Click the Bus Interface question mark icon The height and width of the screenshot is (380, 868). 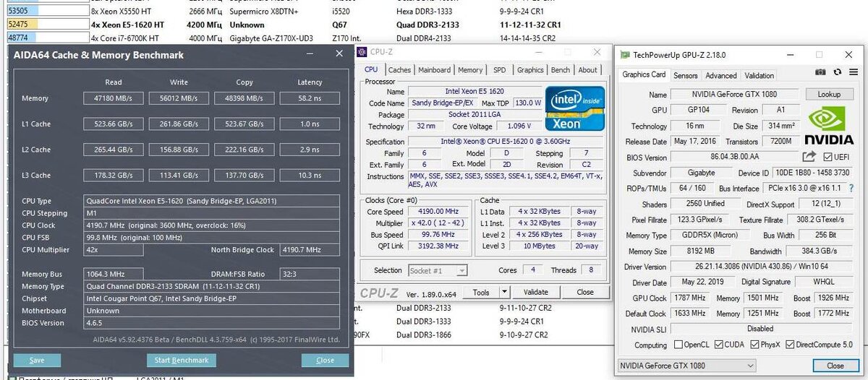pyautogui.click(x=853, y=189)
